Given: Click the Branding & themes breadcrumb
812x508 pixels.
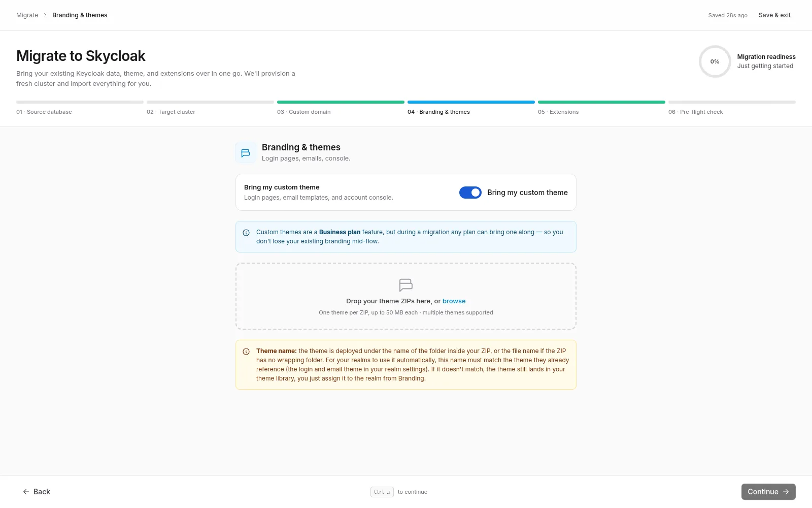Looking at the screenshot, I should tap(80, 15).
